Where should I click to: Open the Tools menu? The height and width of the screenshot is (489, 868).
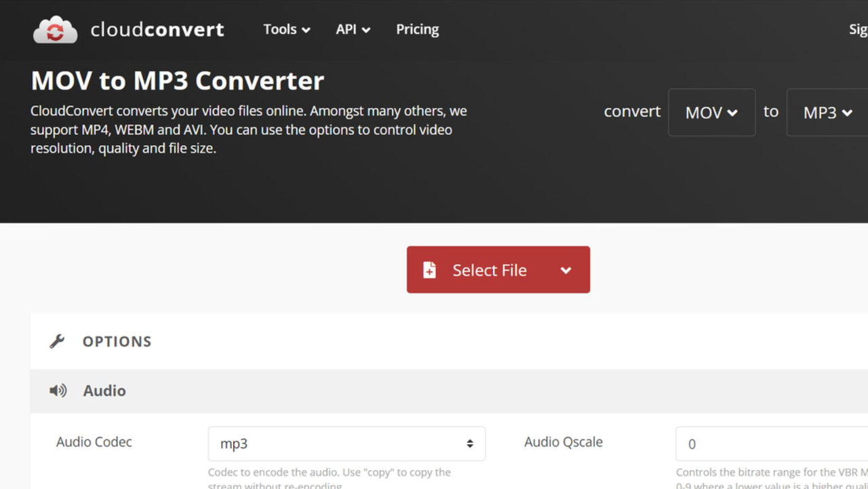(281, 29)
